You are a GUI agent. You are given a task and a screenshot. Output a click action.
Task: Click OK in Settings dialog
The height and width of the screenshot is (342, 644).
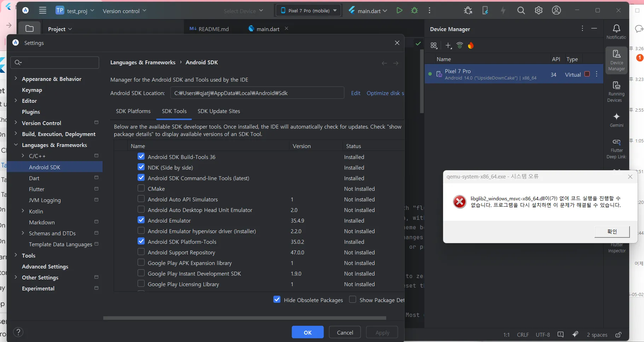click(308, 332)
